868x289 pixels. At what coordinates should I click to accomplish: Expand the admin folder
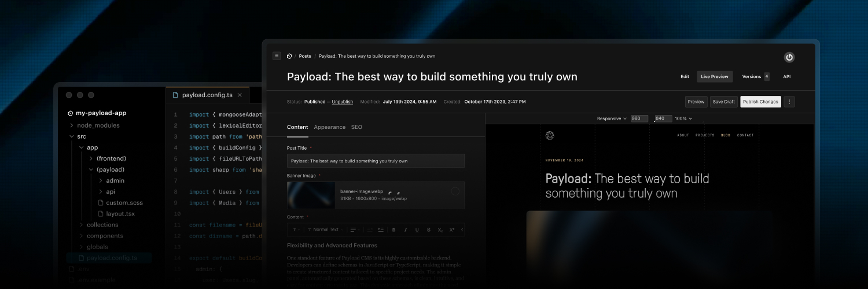point(101,180)
